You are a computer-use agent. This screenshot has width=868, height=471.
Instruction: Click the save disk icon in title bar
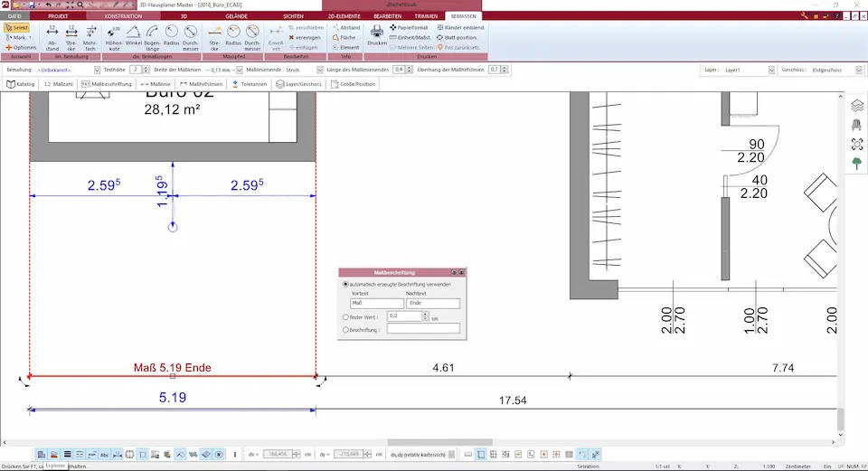pyautogui.click(x=32, y=5)
